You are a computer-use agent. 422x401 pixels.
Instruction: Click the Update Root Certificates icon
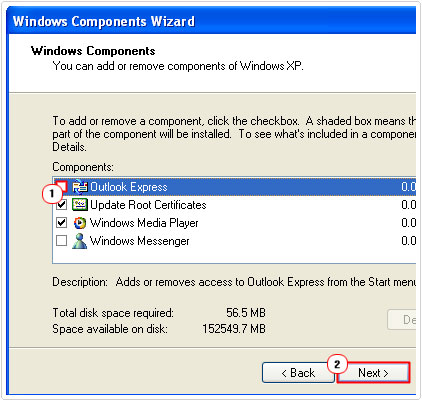pyautogui.click(x=80, y=205)
